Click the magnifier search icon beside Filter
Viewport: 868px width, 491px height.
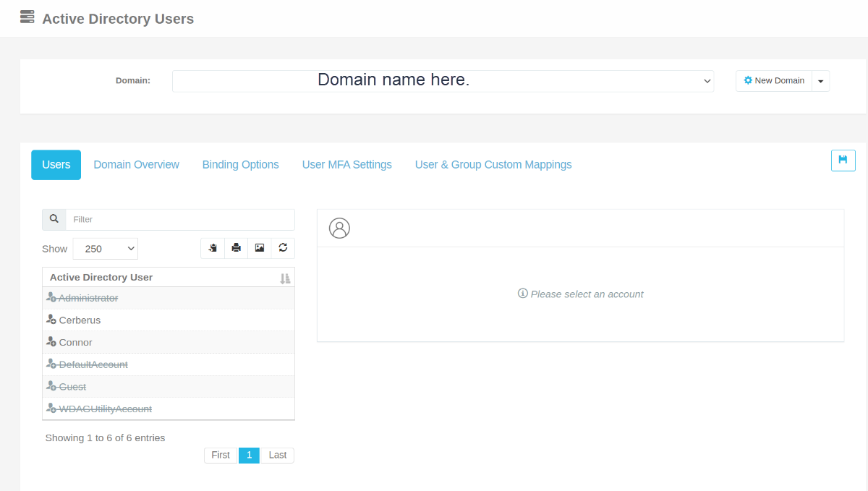(54, 219)
